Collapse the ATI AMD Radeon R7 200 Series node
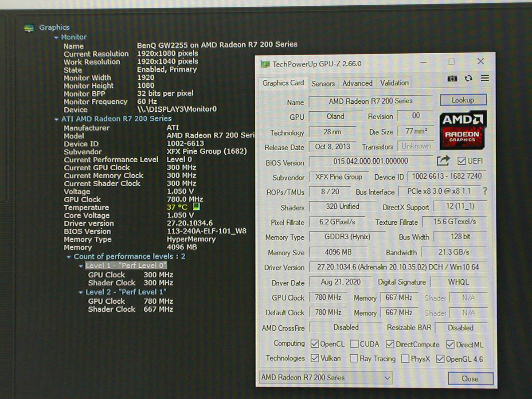Viewport: 532px width, 399px height. (x=56, y=119)
